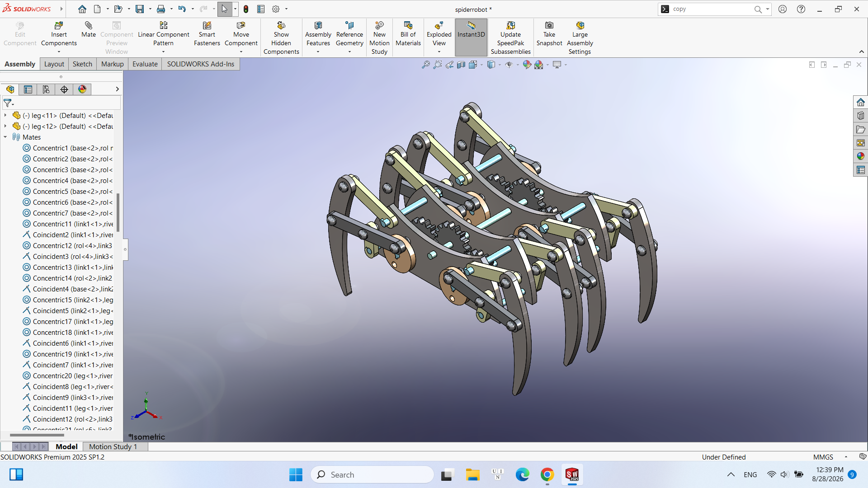
Task: Open the Insert Components dropdown arrow
Action: pyautogui.click(x=59, y=52)
